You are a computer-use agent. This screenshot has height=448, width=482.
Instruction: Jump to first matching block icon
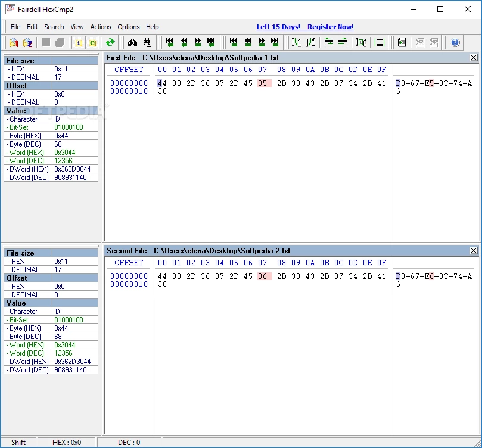(234, 42)
